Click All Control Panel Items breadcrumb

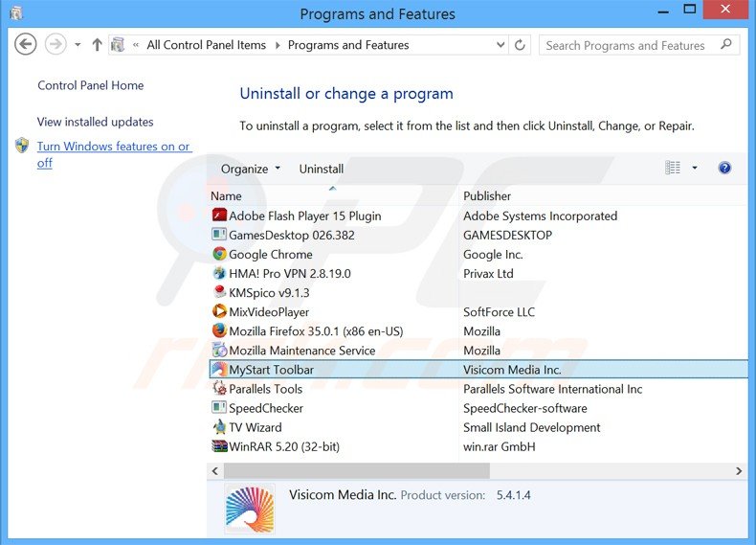[x=207, y=45]
